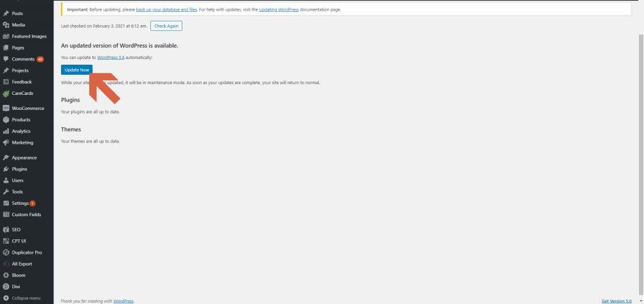Click 'Your plugins are all up to date.'
644x304 pixels.
click(91, 112)
